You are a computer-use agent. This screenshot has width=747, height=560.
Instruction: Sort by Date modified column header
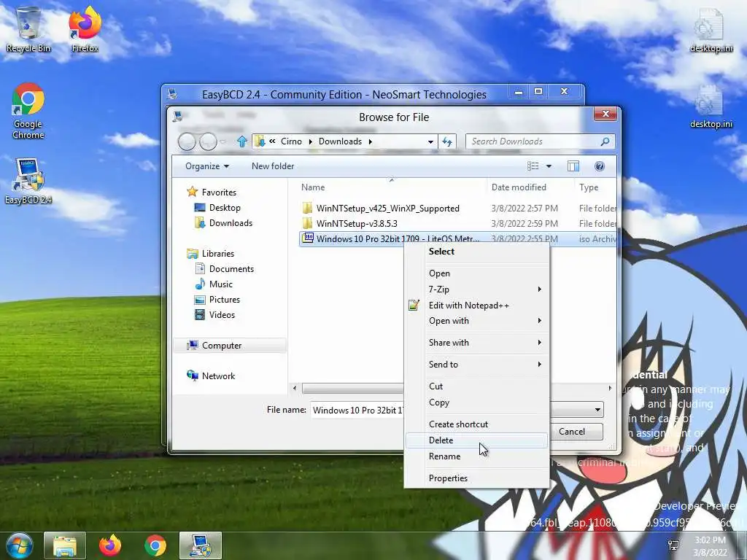pyautogui.click(x=531, y=187)
